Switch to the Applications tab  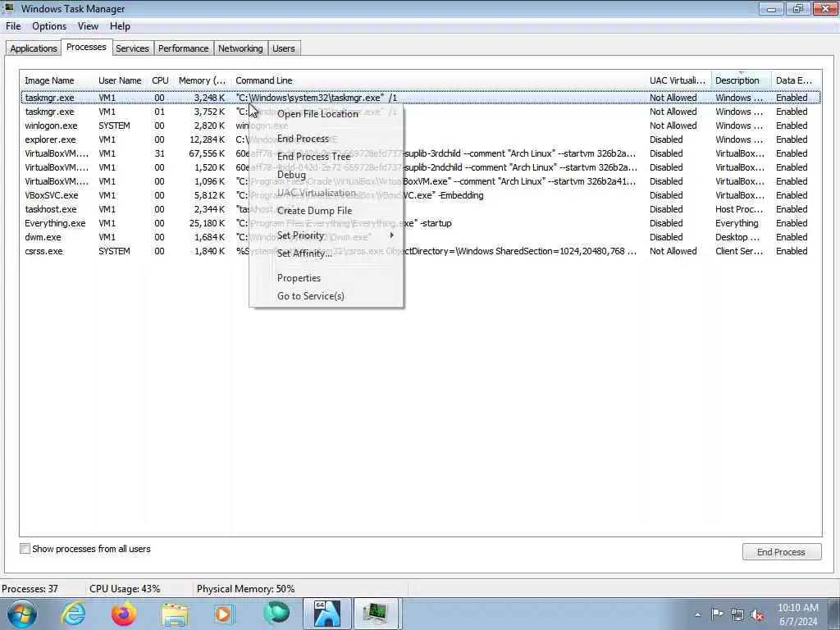pyautogui.click(x=33, y=48)
